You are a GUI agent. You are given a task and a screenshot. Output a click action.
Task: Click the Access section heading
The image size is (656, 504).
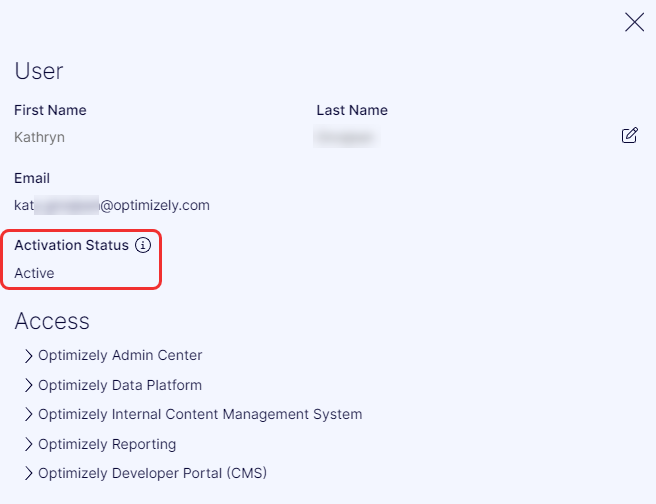pos(52,321)
